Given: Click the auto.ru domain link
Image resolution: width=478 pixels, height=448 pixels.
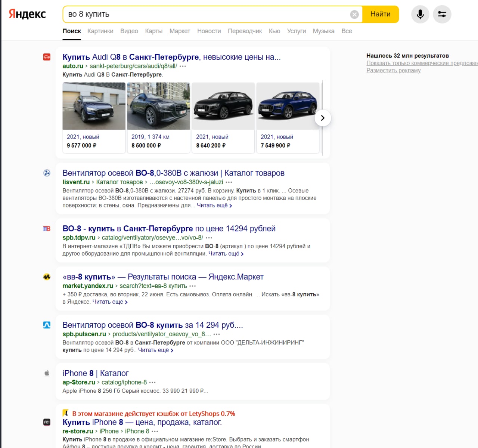Looking at the screenshot, I should click(x=73, y=66).
